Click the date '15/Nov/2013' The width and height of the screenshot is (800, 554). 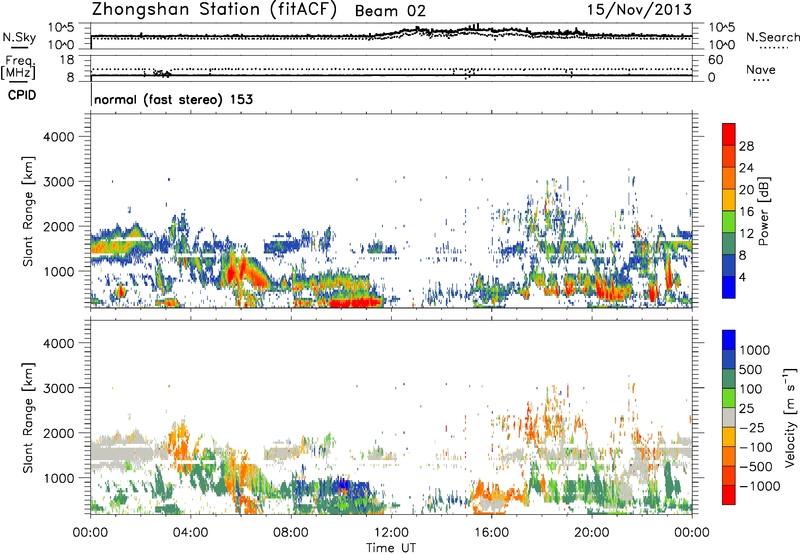coord(639,10)
